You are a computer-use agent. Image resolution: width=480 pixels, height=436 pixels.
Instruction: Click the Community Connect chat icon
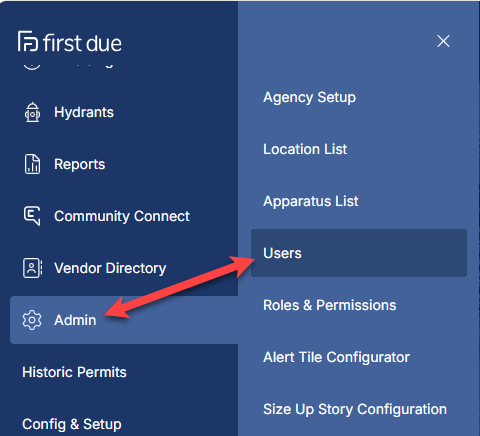[x=32, y=216]
